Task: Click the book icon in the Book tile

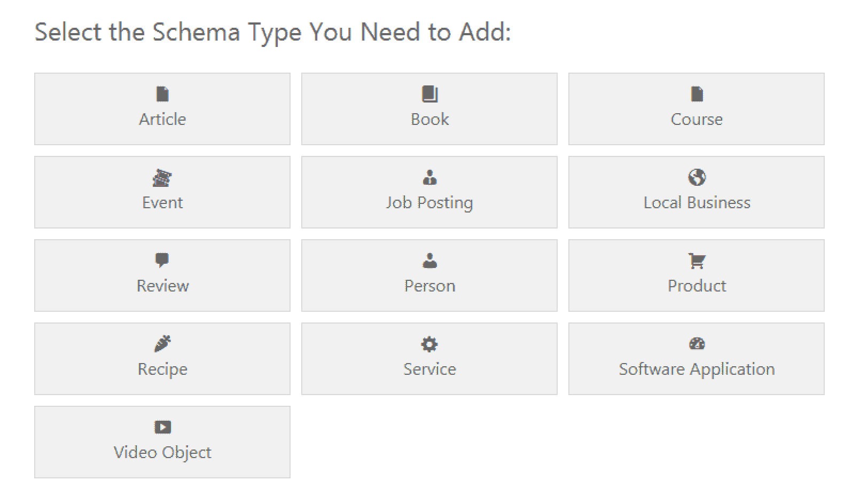Action: tap(429, 94)
